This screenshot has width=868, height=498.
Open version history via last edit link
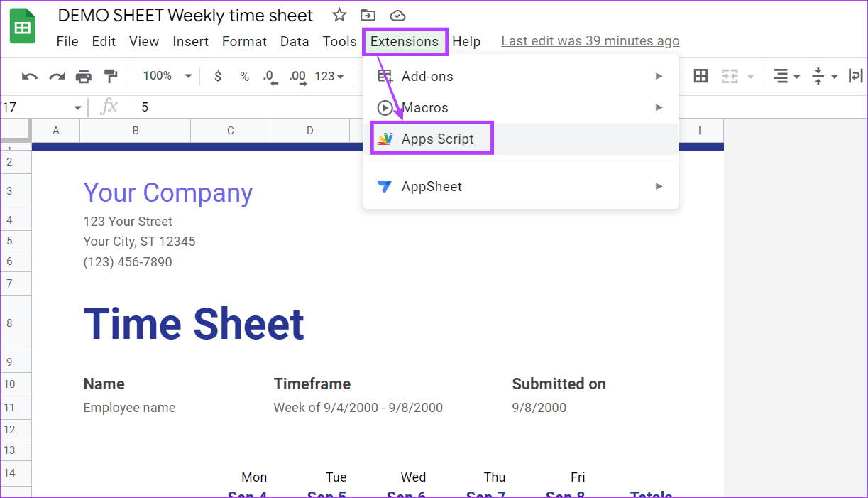point(590,40)
